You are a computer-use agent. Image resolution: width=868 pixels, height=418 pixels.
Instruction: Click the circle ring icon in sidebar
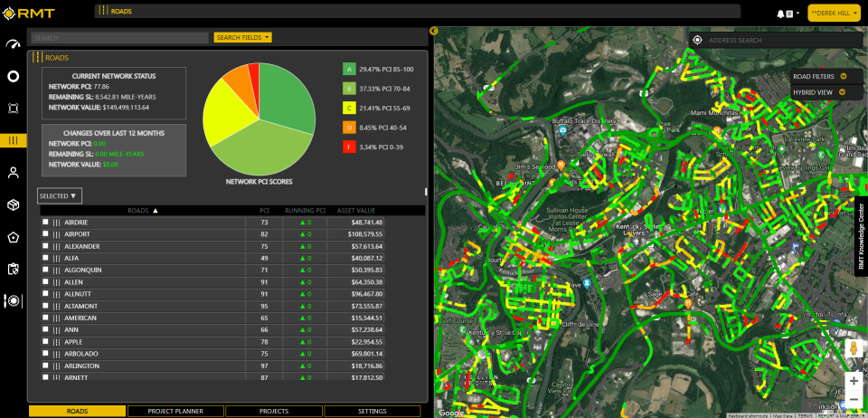click(13, 76)
